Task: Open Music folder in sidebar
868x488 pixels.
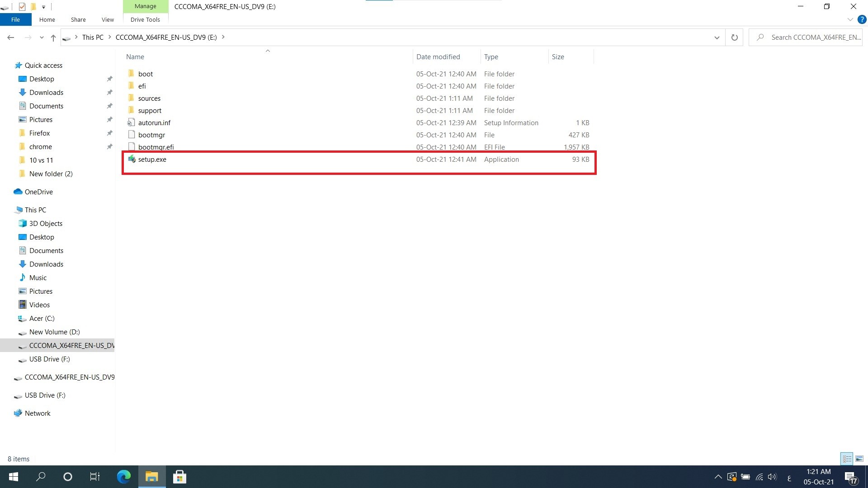Action: click(38, 277)
